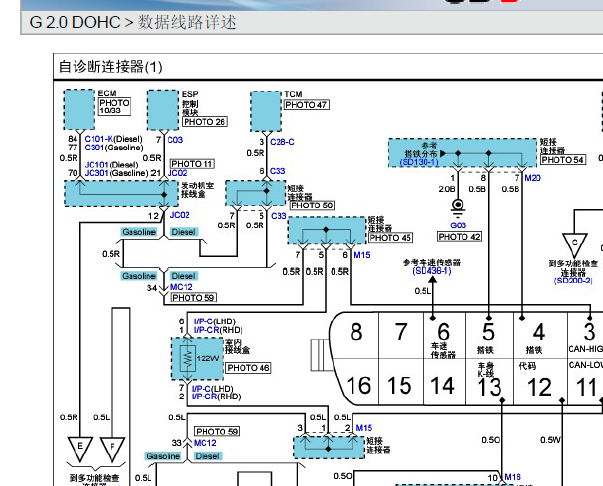603x486 pixels.
Task: Click C33 link beside pin 5
Action: tap(278, 216)
